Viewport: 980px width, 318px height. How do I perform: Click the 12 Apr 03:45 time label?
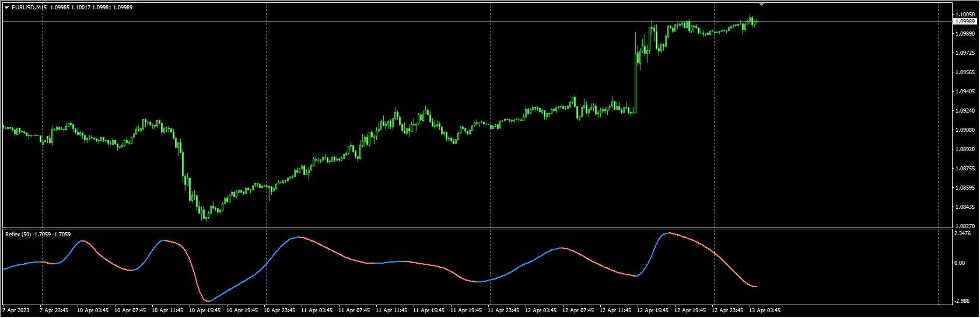click(541, 310)
